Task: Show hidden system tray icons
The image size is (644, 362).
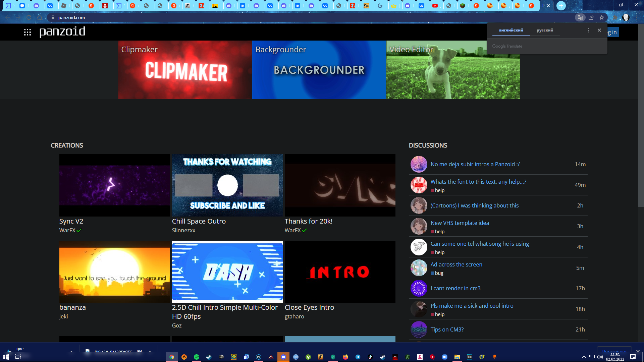Action: (x=584, y=357)
